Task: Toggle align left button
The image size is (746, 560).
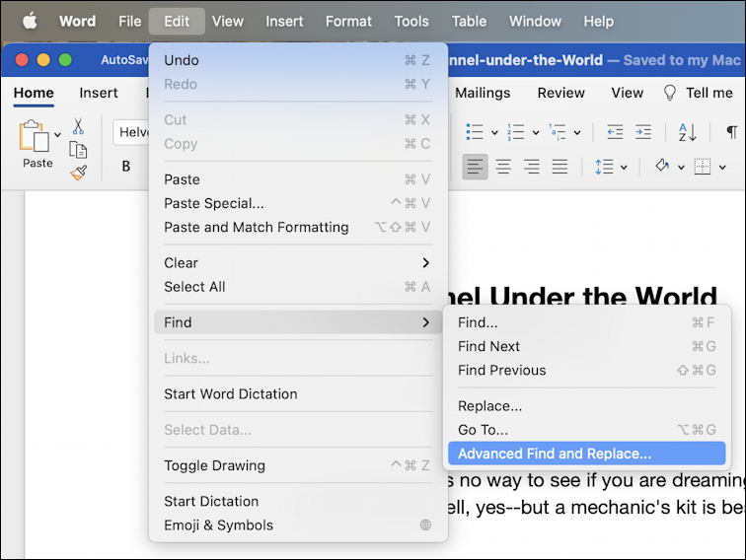Action: (475, 167)
